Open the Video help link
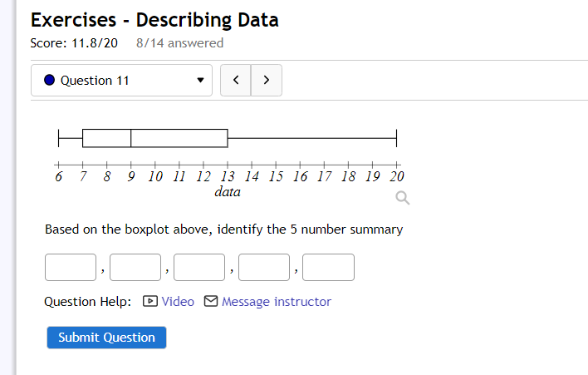 tap(178, 301)
